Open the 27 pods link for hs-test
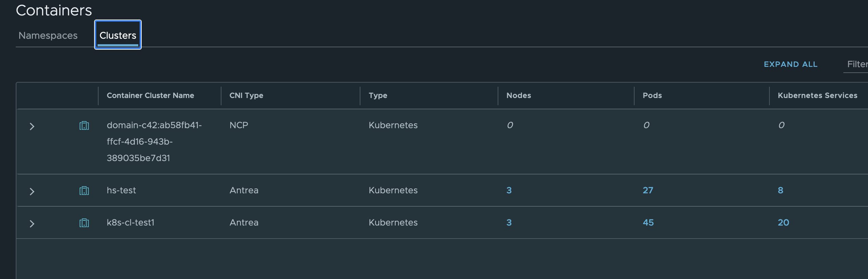868x279 pixels. [x=648, y=190]
